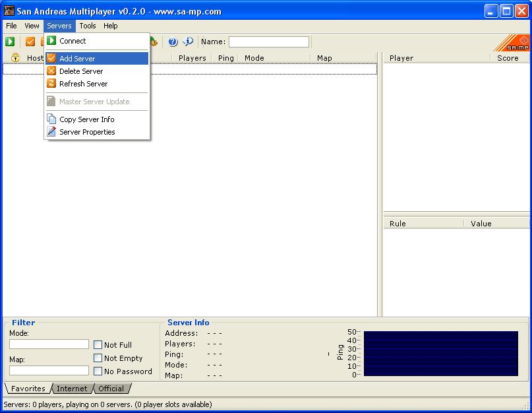Click the Server Info group heading
Image resolution: width=532 pixels, height=413 pixels.
coord(189,323)
